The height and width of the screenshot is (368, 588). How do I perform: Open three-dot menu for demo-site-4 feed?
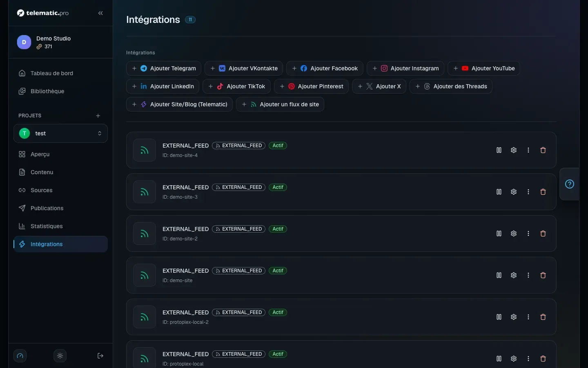[x=528, y=150]
